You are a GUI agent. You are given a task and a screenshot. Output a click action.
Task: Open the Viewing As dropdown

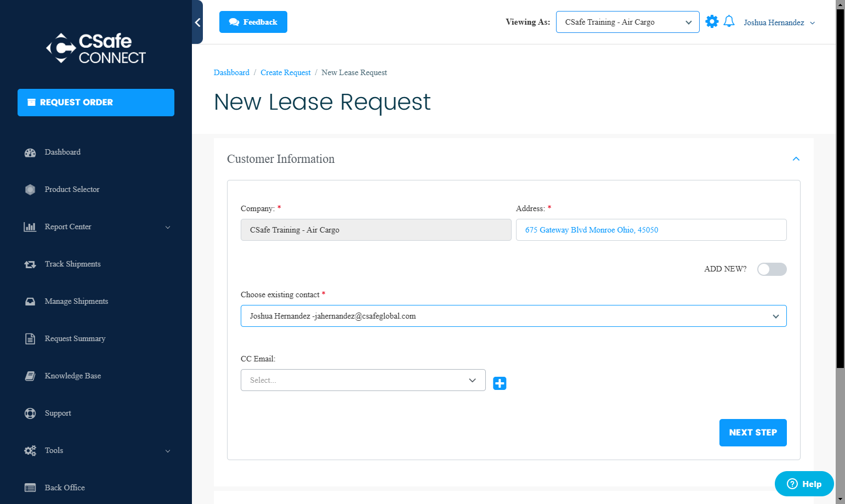tap(628, 22)
